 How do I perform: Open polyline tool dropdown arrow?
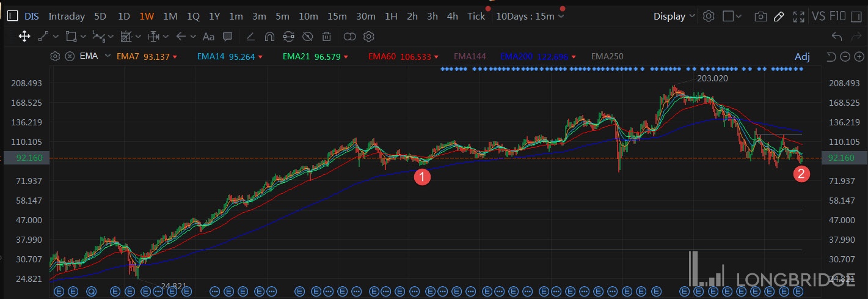coord(109,37)
